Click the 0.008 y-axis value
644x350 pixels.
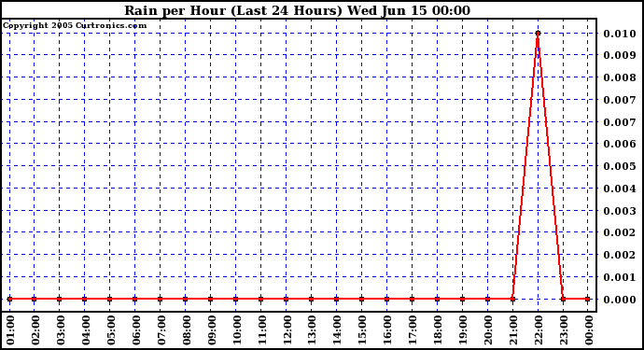pyautogui.click(x=620, y=77)
